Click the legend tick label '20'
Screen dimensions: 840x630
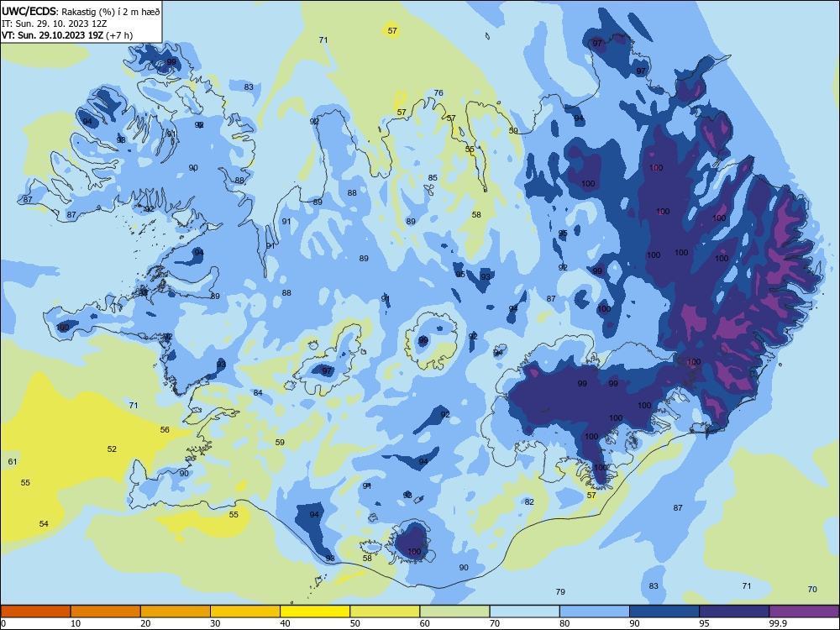click(x=145, y=623)
